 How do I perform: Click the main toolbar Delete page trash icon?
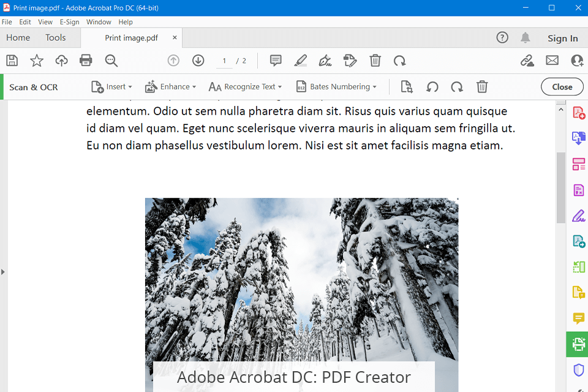pos(375,61)
